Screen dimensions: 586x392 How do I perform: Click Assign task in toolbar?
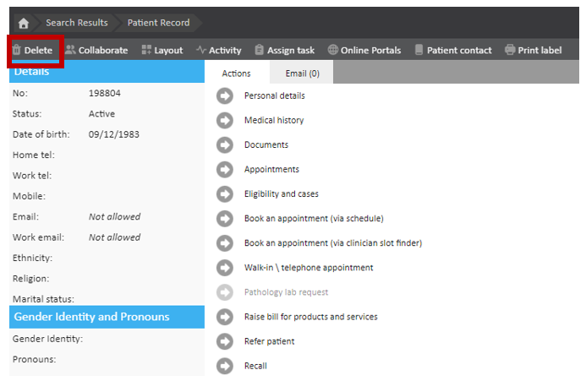[x=285, y=51]
